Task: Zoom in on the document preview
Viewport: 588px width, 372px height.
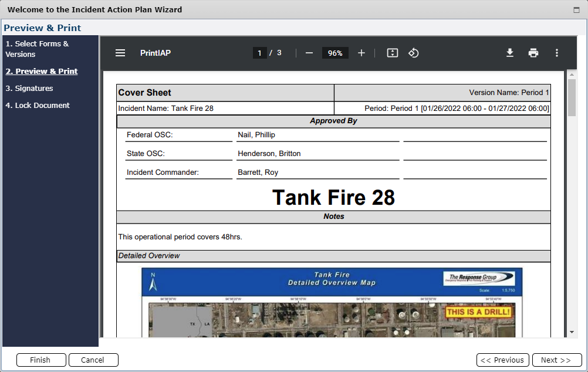Action: 361,53
